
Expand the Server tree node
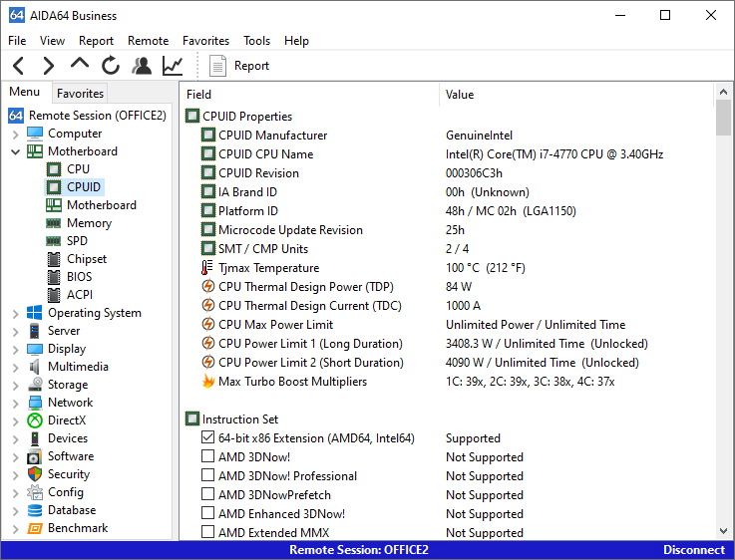[x=16, y=332]
